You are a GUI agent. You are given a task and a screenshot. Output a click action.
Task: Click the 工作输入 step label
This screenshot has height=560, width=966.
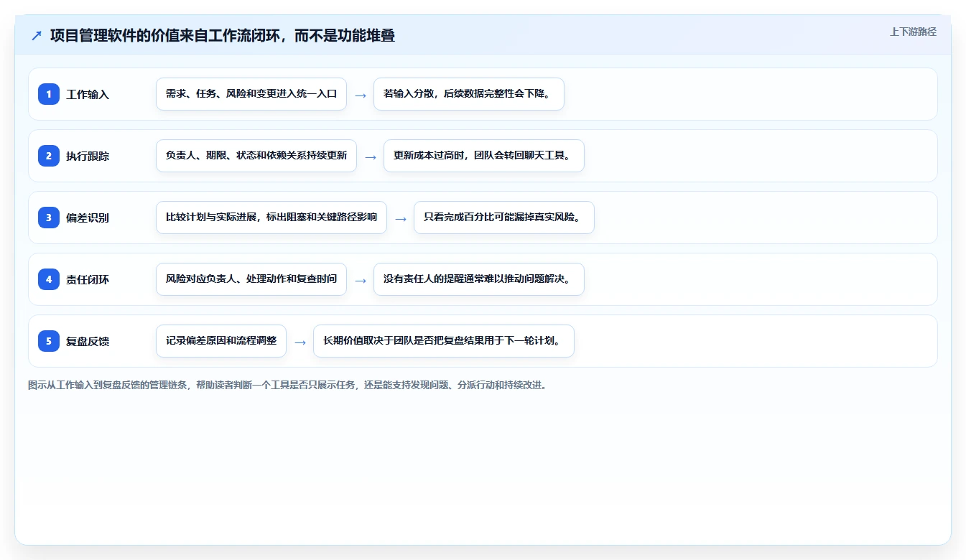tap(88, 95)
